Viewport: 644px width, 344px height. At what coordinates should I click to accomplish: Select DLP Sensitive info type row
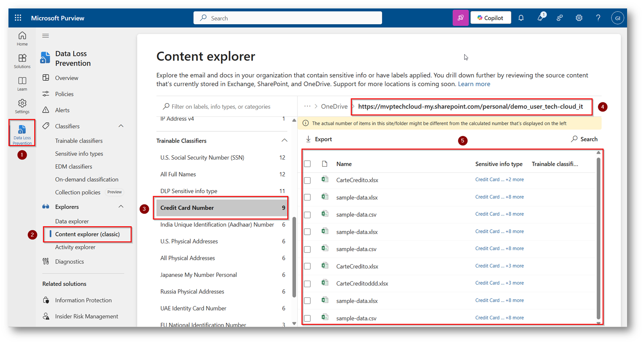point(222,191)
